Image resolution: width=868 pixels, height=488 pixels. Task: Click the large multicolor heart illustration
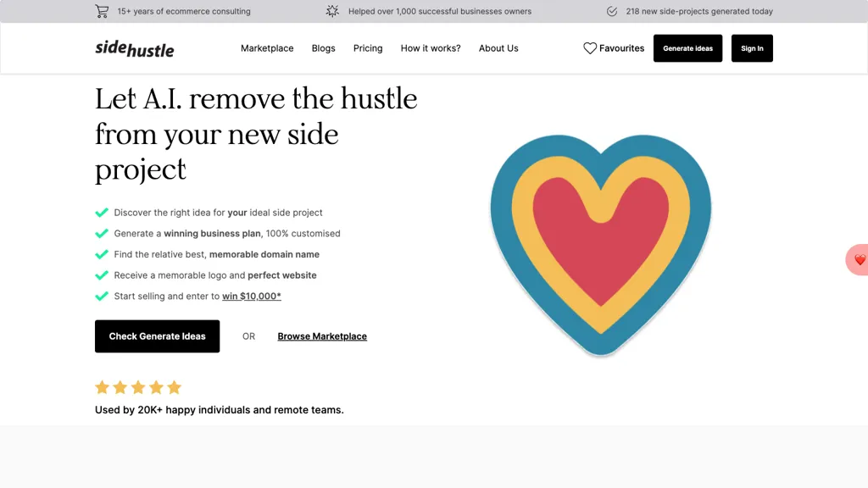click(x=601, y=245)
